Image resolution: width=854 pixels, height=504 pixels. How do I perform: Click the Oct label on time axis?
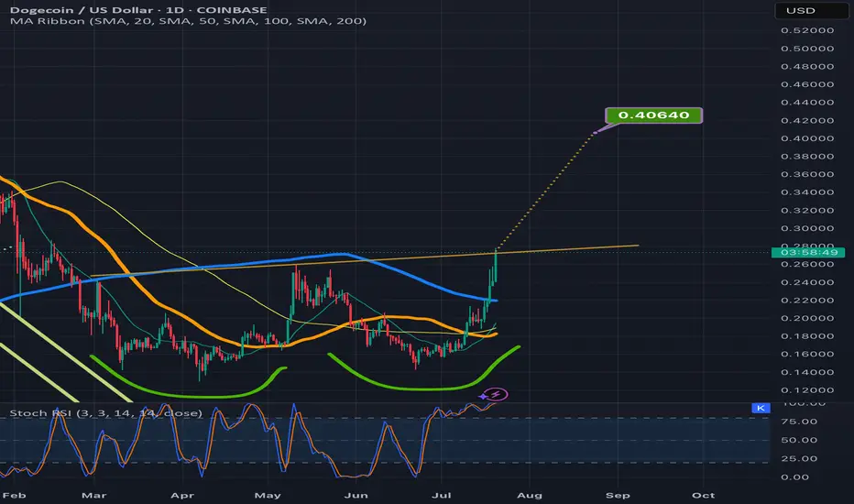pos(703,495)
